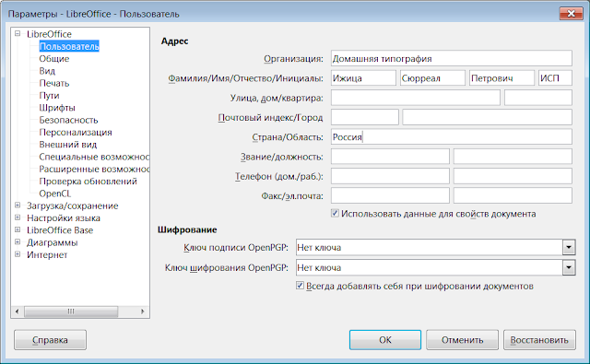The height and width of the screenshot is (364, 590).
Task: Select Проверка обновлений in the tree
Action: point(88,182)
